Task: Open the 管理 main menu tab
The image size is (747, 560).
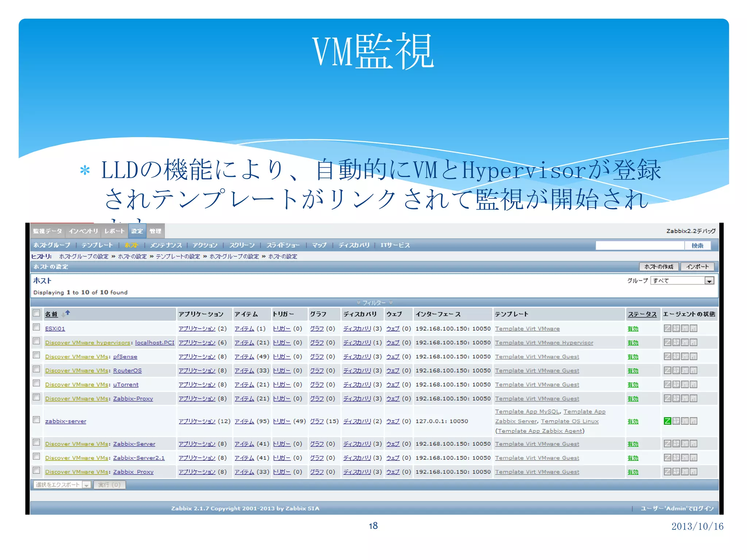Action: tap(155, 231)
